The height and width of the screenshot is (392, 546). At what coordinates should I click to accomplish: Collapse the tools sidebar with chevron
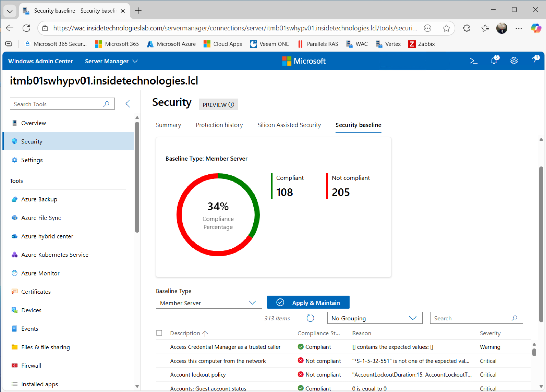click(128, 104)
